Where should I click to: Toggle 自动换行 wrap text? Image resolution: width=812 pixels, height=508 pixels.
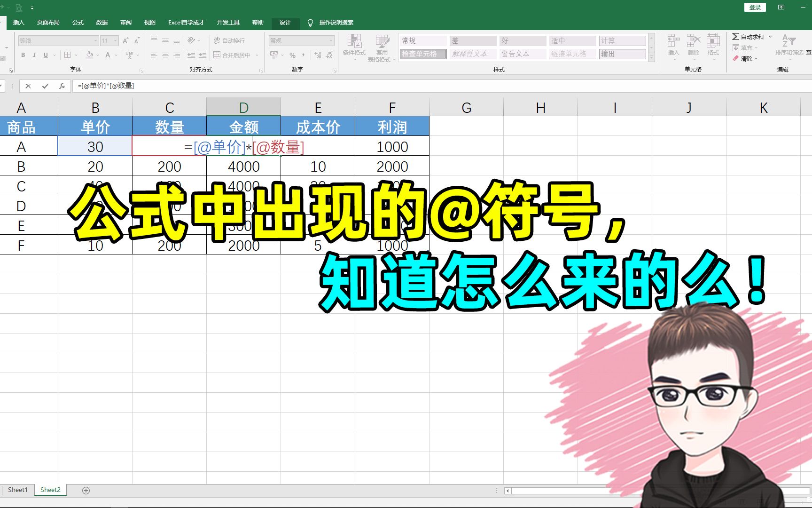click(x=229, y=40)
